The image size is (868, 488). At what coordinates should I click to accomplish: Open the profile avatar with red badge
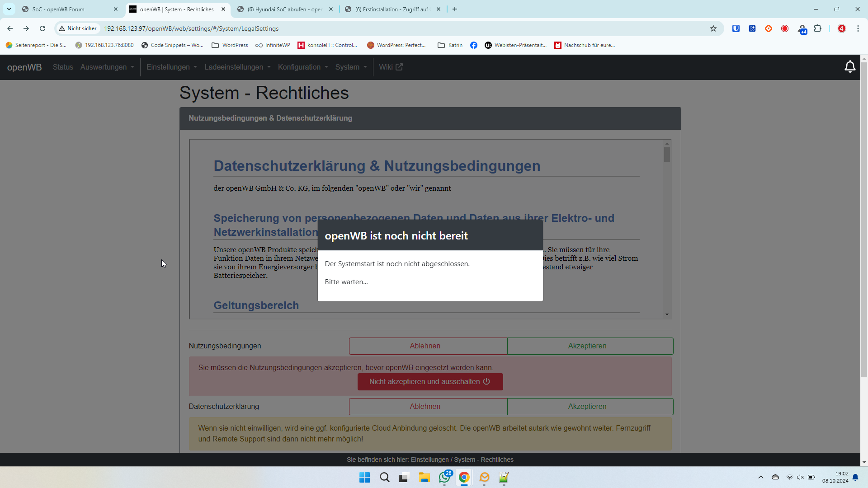pos(842,28)
